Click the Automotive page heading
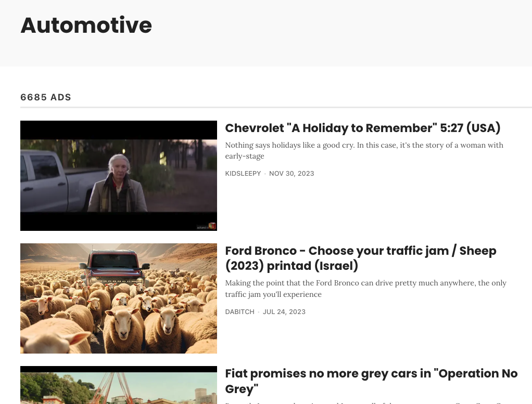This screenshot has height=404, width=532. click(86, 25)
